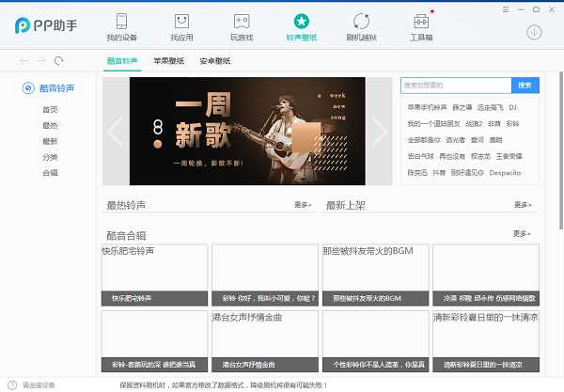Click the 刚好遇见你 search tag

click(467, 173)
